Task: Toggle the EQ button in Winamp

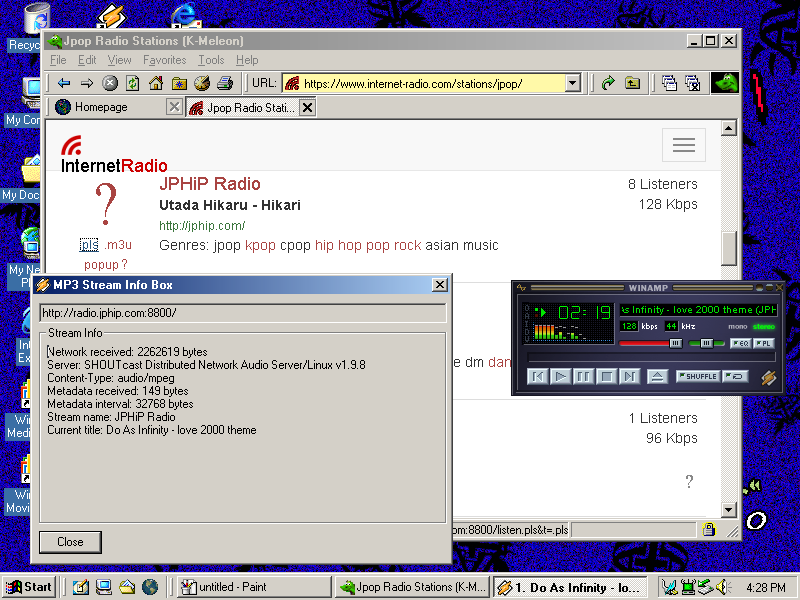Action: (741, 343)
